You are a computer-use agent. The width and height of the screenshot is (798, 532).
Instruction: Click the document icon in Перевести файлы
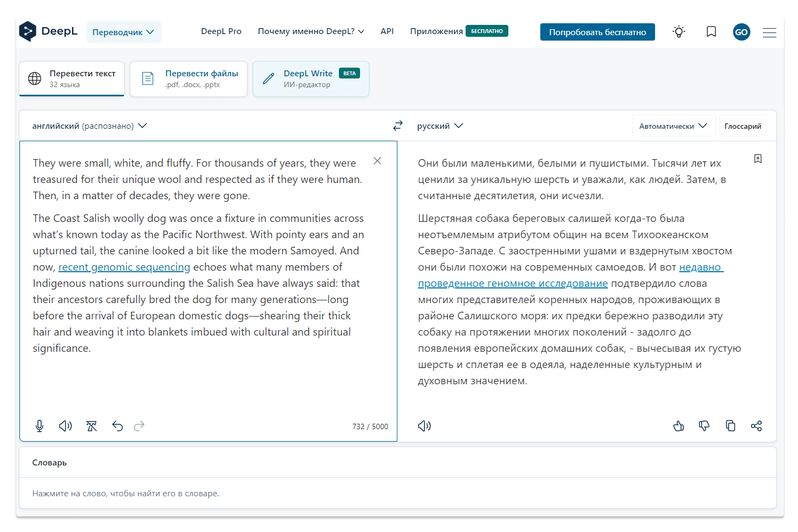click(x=148, y=78)
